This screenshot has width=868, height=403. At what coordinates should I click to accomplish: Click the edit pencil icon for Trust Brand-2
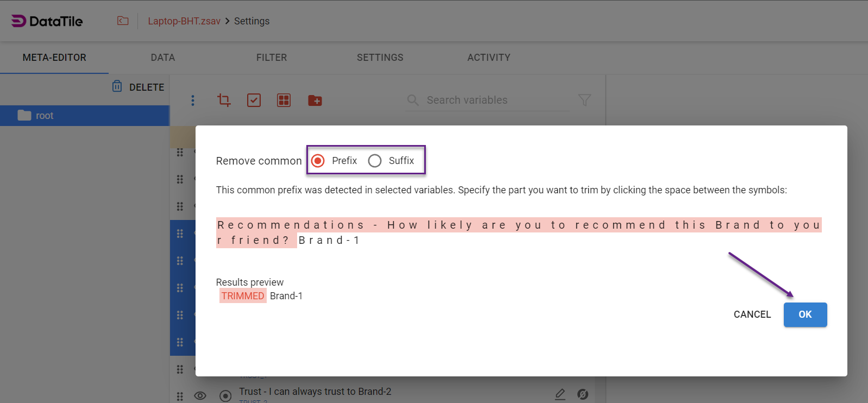click(x=560, y=394)
